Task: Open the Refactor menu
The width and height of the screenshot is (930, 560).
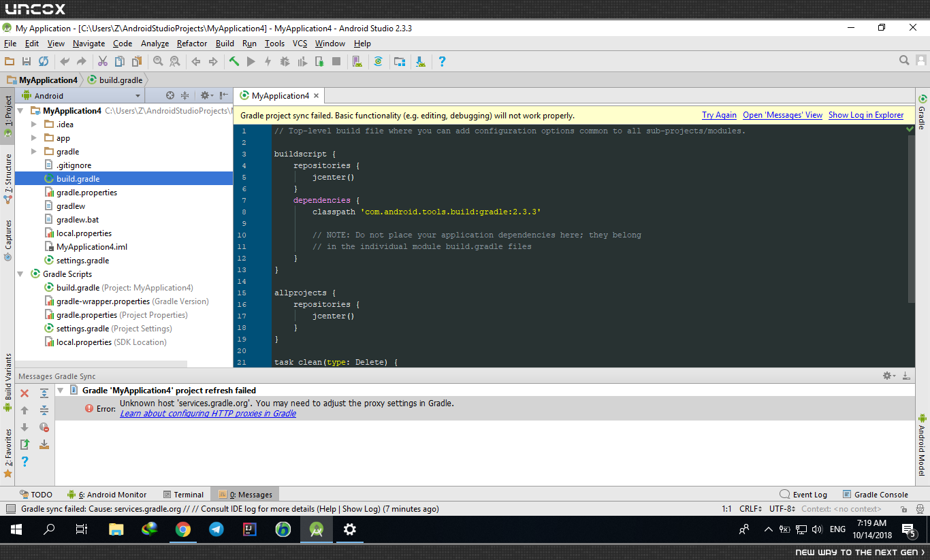Action: pyautogui.click(x=192, y=44)
